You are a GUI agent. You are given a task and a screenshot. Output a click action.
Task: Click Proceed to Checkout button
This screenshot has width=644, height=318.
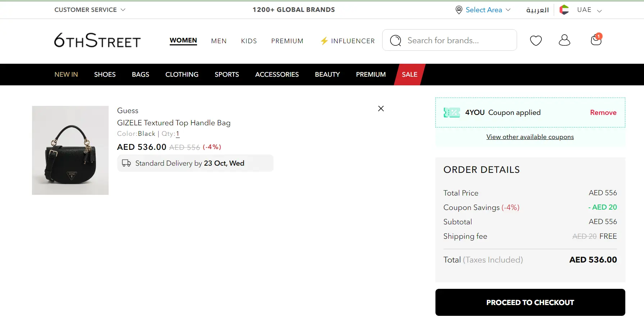click(530, 303)
